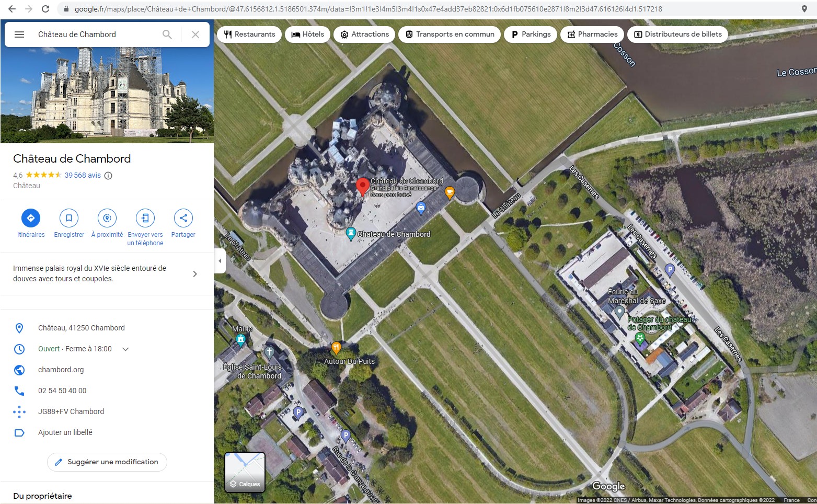Share place with Partager icon
The width and height of the screenshot is (817, 504).
pyautogui.click(x=183, y=218)
